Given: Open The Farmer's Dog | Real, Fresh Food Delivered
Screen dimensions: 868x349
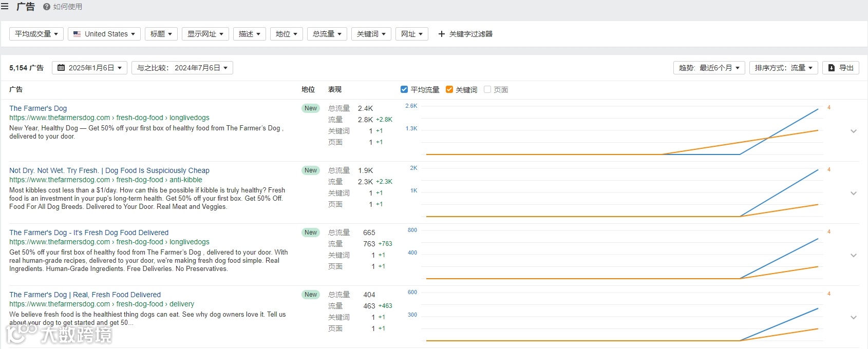Looking at the screenshot, I should tap(85, 295).
